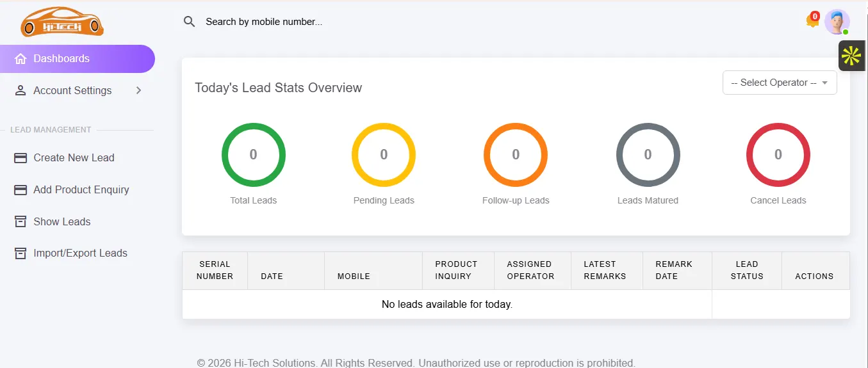
Task: Click the Add Product Enquiry card icon
Action: pyautogui.click(x=20, y=190)
